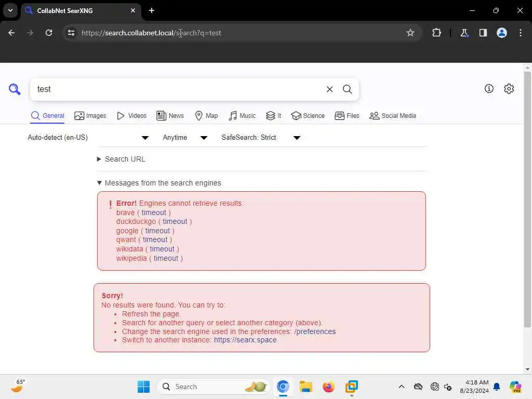Clear the search query with X
The width and height of the screenshot is (532, 399).
(329, 89)
